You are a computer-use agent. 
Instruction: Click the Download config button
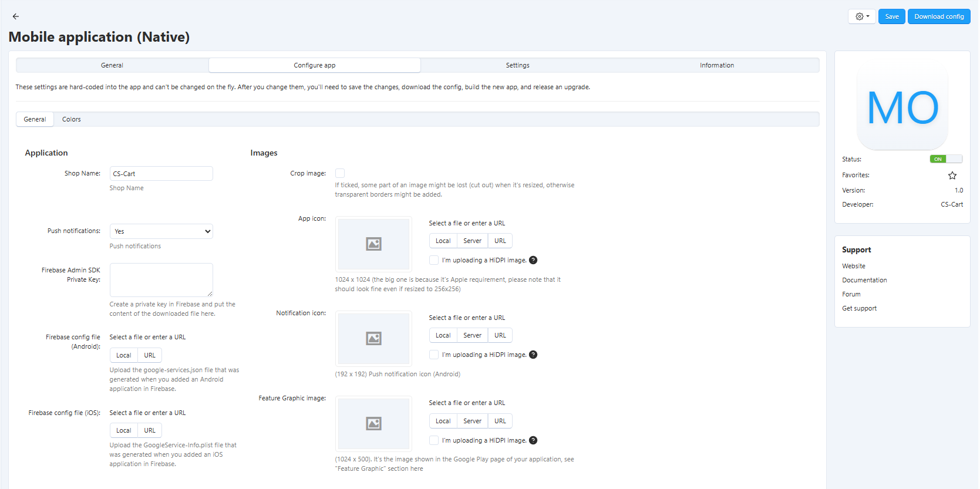(939, 16)
